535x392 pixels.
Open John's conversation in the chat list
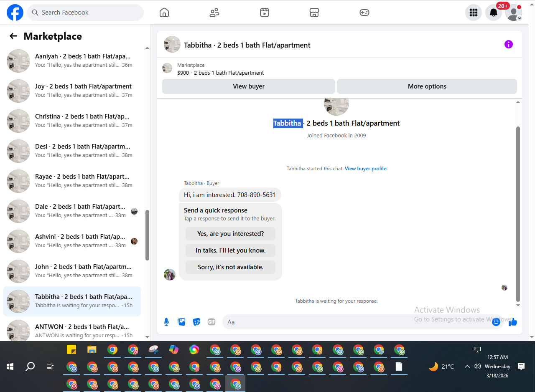(72, 271)
